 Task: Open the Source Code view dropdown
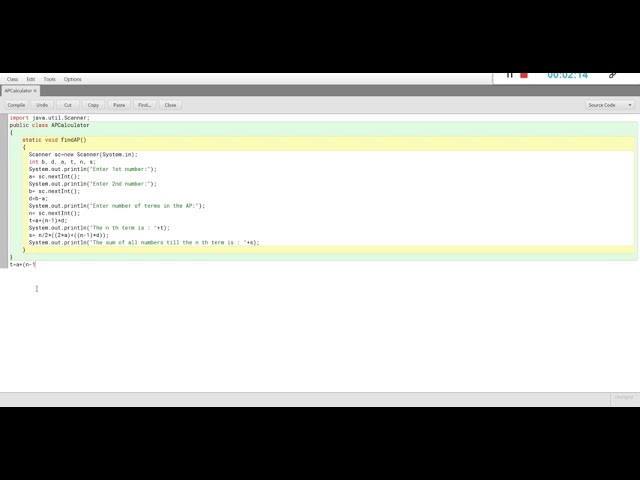point(610,105)
